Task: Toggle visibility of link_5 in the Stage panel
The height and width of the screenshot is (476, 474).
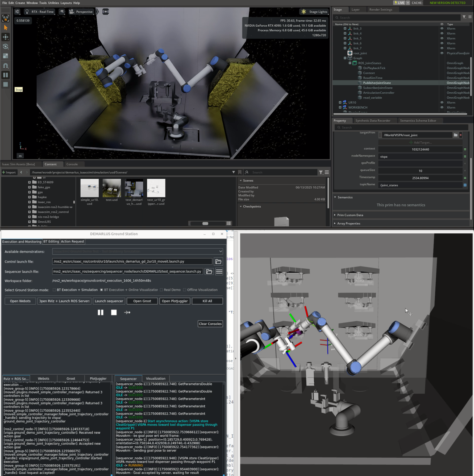Action: [x=442, y=38]
